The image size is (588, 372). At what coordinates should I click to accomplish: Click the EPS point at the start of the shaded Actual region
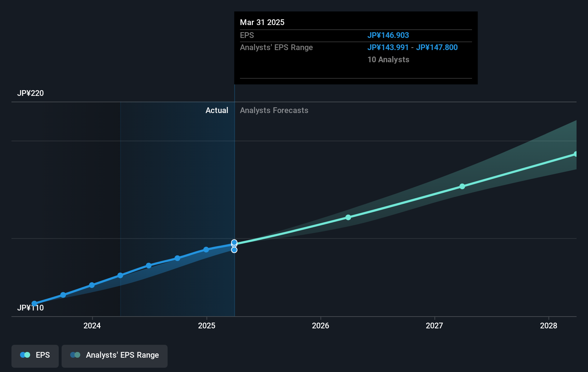120,275
